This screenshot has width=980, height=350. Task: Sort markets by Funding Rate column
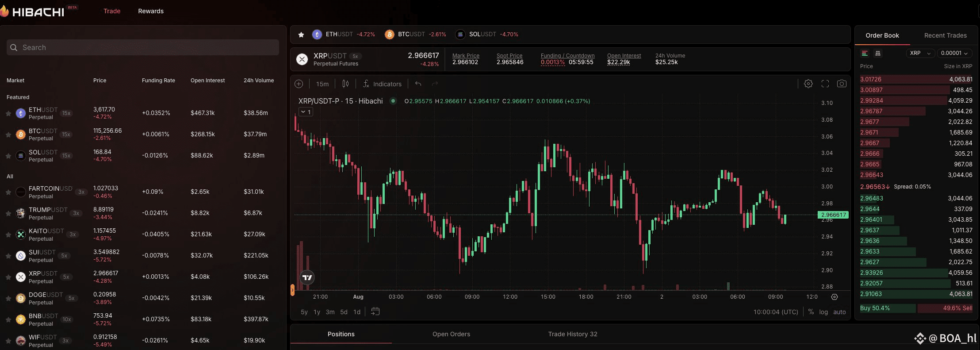tap(158, 81)
